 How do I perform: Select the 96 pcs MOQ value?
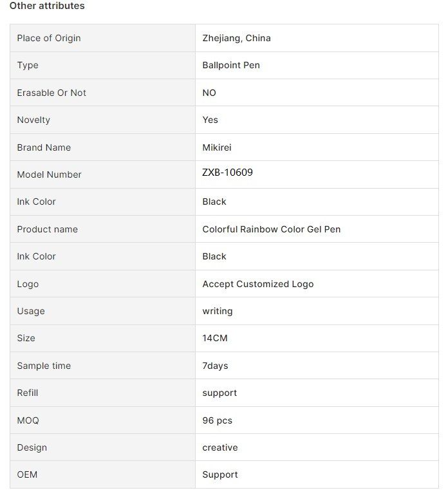[x=217, y=420]
